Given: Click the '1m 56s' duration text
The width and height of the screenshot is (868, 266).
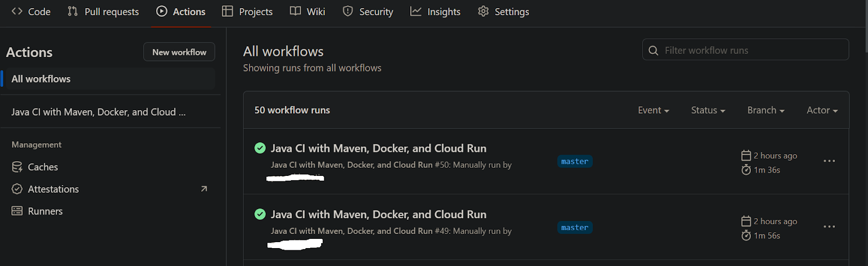Looking at the screenshot, I should [767, 236].
